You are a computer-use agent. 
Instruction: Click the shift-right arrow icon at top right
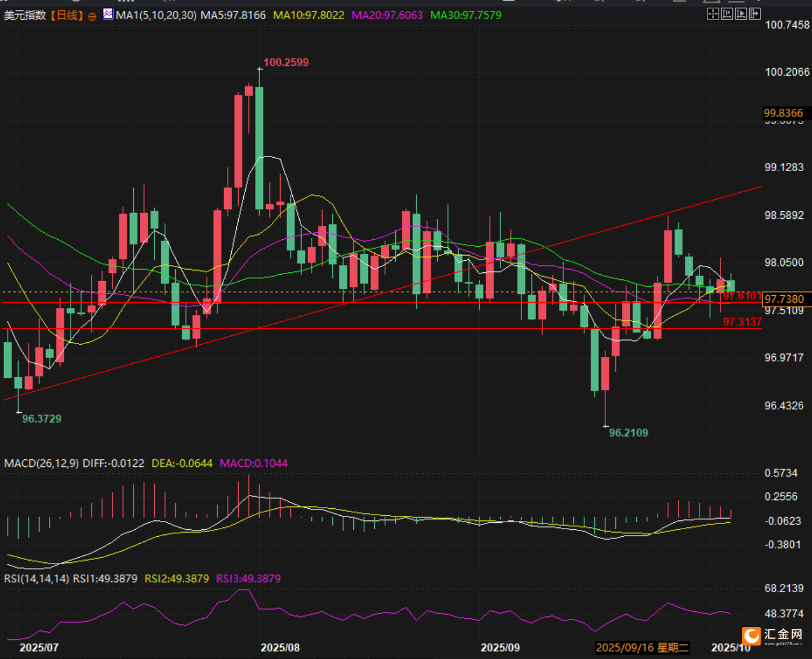click(755, 14)
